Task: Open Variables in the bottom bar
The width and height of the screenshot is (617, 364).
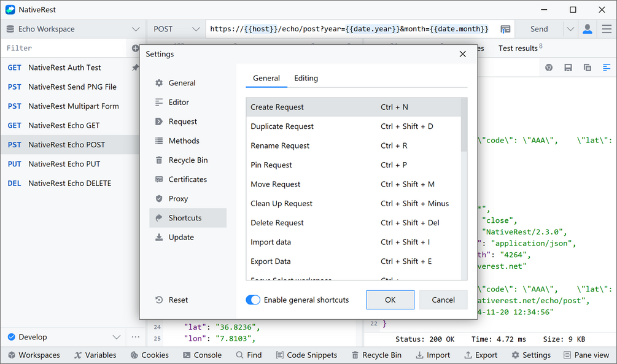Action: click(x=95, y=355)
